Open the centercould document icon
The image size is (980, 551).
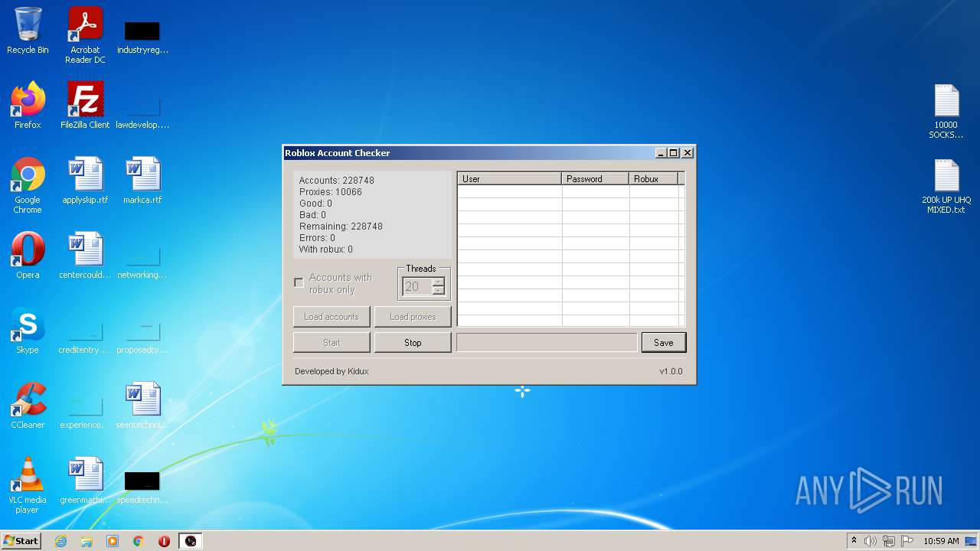point(85,256)
